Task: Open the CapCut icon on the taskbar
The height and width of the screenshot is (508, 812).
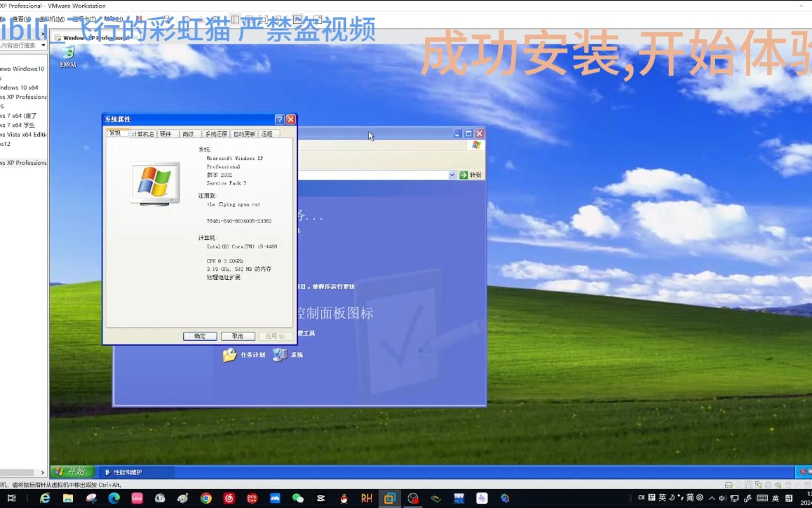Action: (x=321, y=499)
